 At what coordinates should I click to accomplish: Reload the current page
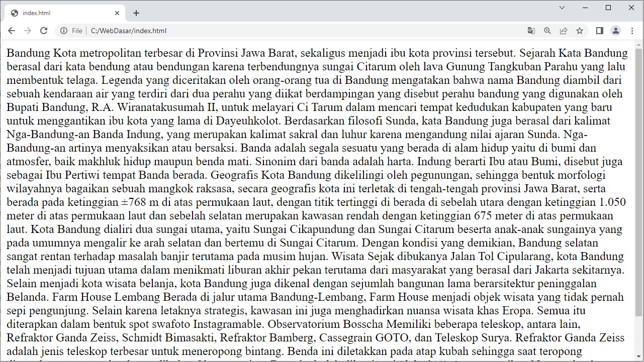(44, 31)
